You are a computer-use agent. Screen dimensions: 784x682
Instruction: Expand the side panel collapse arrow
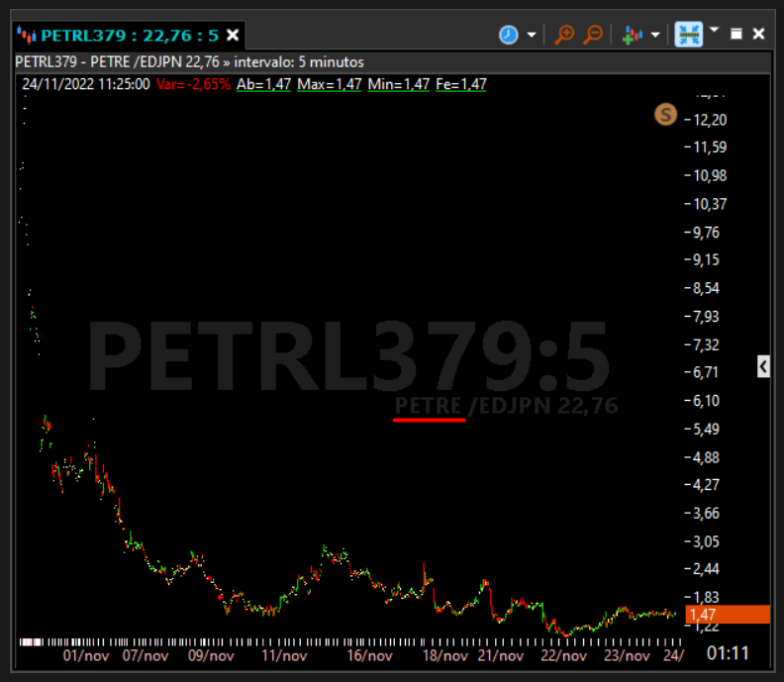tap(763, 366)
